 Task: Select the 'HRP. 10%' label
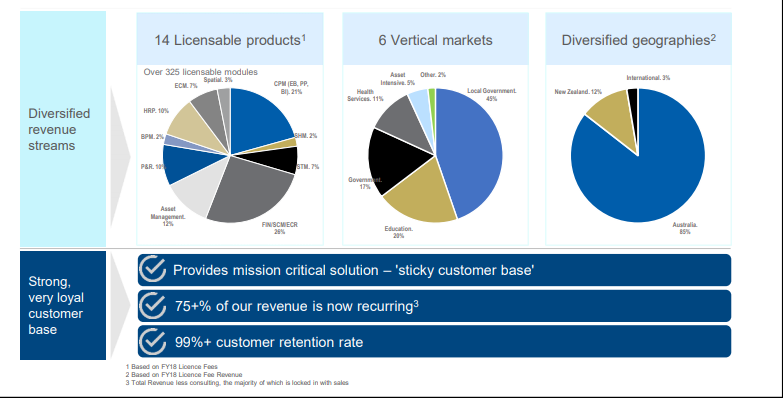(x=156, y=111)
